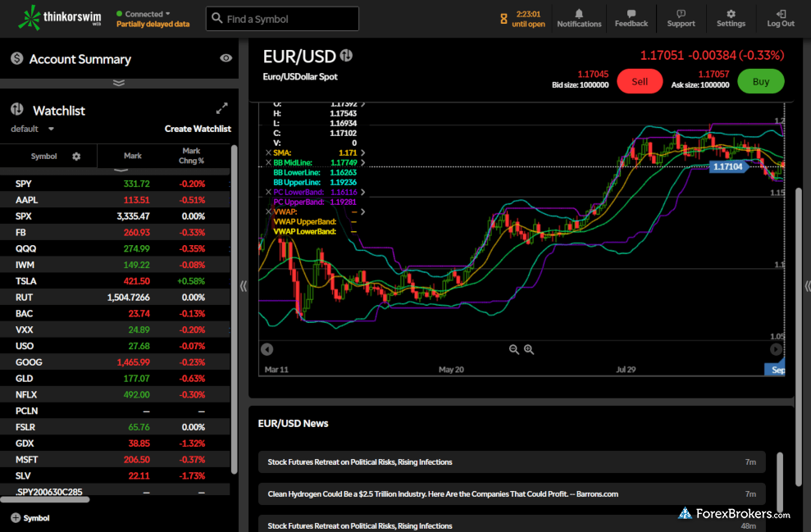Select SPY in watchlist
This screenshot has width=811, height=532.
(x=116, y=184)
